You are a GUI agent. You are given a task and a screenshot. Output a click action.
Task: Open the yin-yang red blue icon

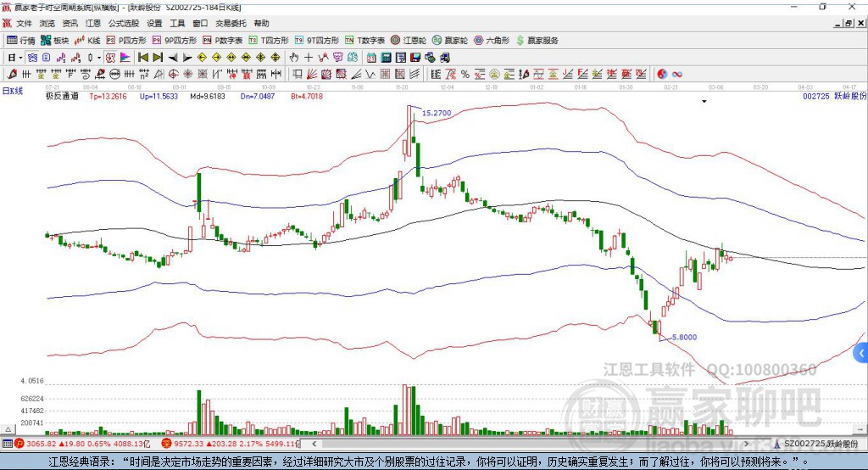[x=662, y=74]
